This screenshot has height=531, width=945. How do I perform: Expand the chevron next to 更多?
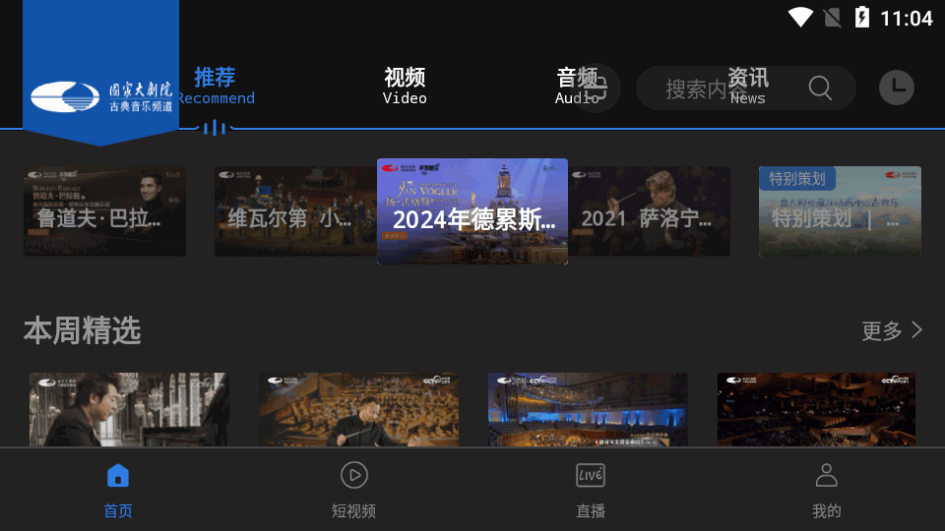click(x=917, y=330)
